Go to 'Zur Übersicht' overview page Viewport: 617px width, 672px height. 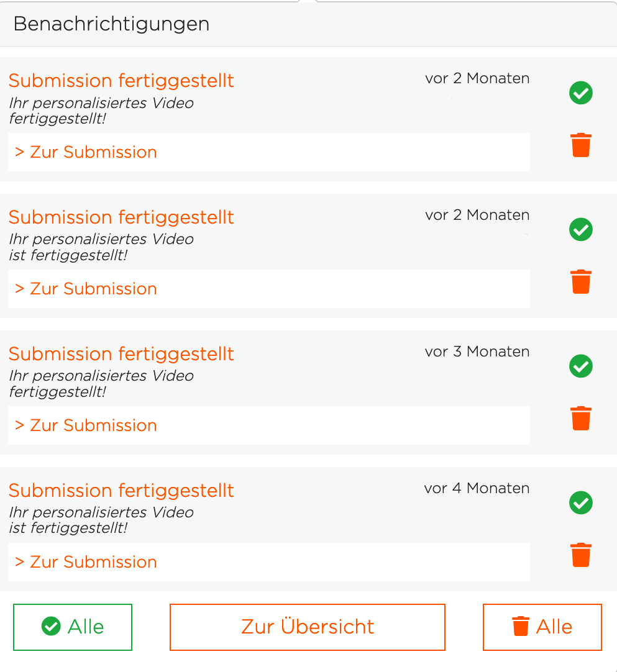tap(308, 627)
